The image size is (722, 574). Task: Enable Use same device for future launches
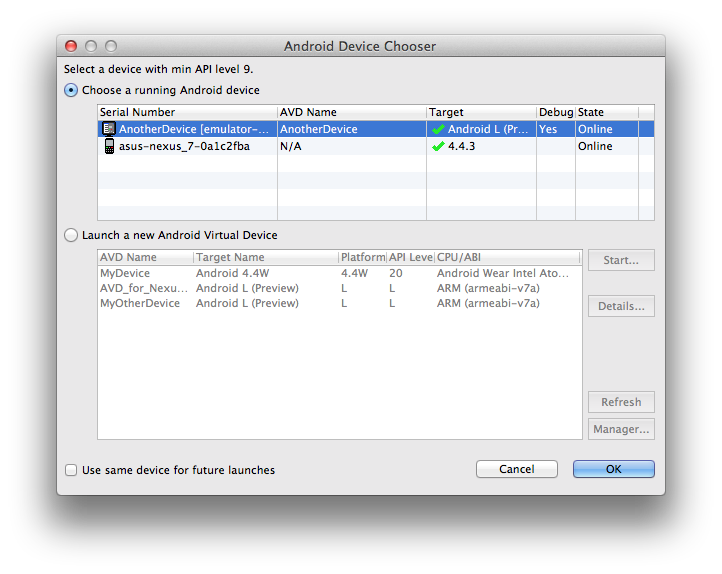click(x=71, y=470)
